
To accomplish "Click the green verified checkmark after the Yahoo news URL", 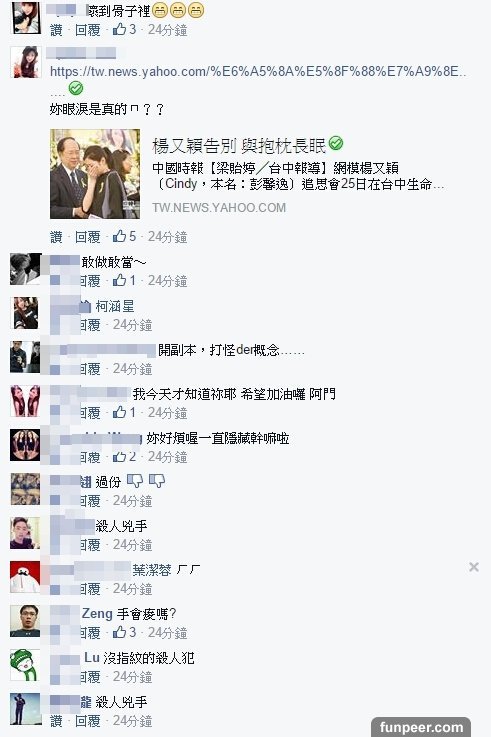I will 76,88.
